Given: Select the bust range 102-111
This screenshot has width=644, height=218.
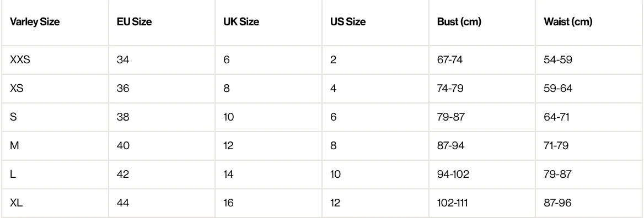Looking at the screenshot, I should tap(452, 203).
